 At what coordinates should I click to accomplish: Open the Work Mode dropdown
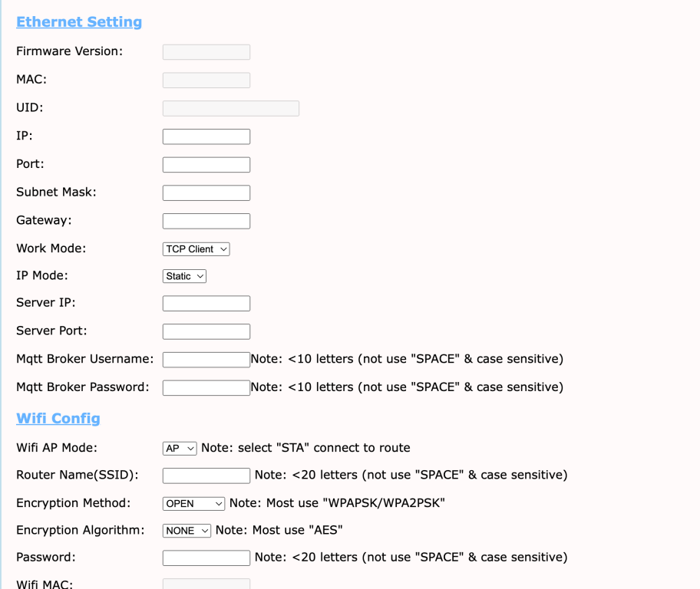196,249
